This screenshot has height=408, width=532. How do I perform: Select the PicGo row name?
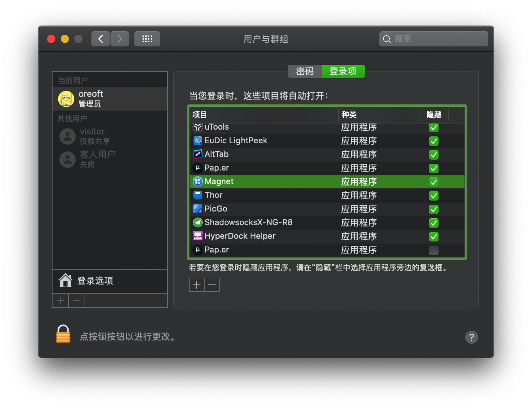216,209
